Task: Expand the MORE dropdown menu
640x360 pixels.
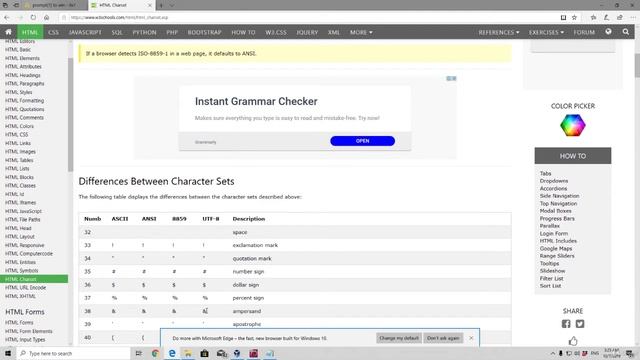Action: 361,32
